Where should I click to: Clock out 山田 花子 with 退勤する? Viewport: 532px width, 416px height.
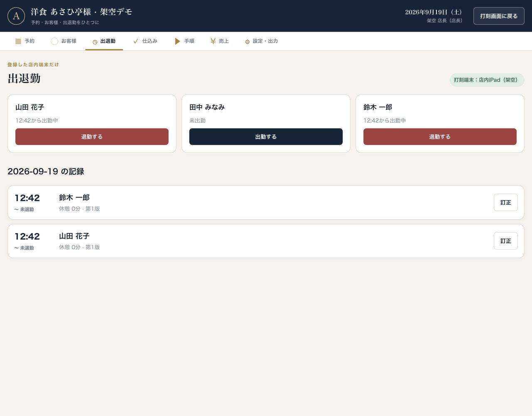tap(92, 136)
